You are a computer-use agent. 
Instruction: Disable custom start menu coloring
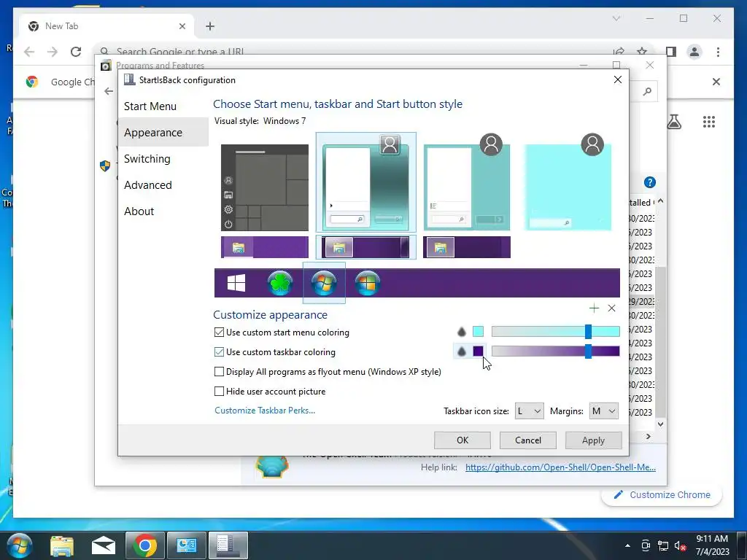[x=219, y=332]
